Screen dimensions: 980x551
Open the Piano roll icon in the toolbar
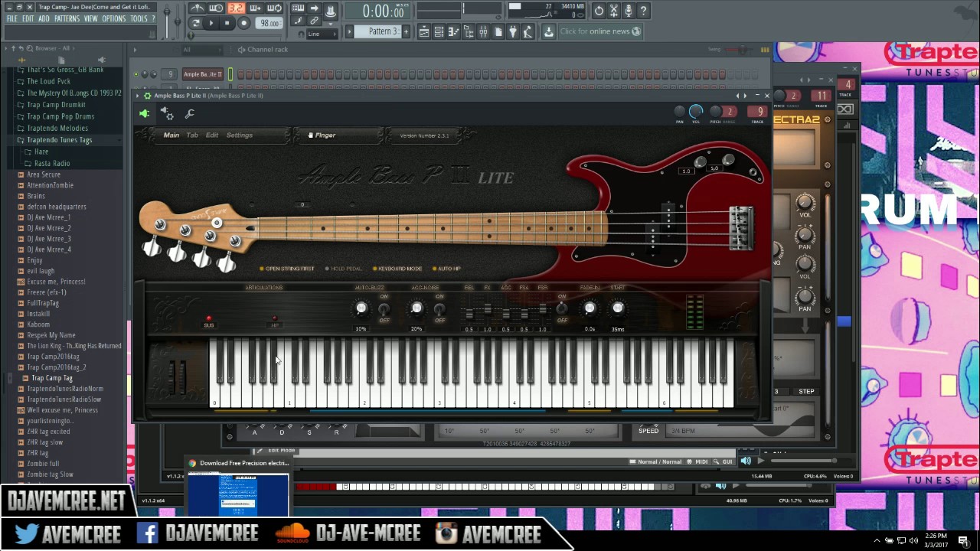[453, 31]
